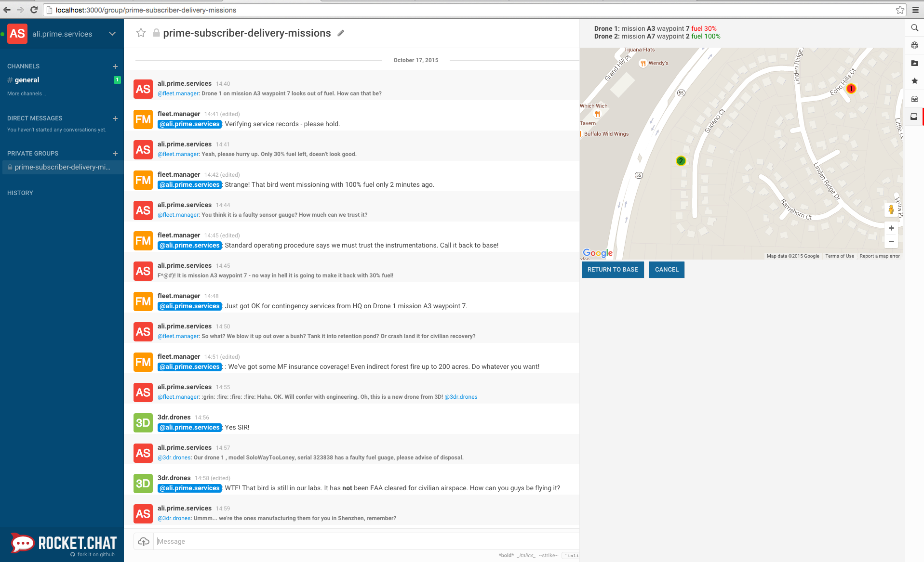The height and width of the screenshot is (562, 924).
Task: Click the file upload cloud icon
Action: [x=143, y=541]
